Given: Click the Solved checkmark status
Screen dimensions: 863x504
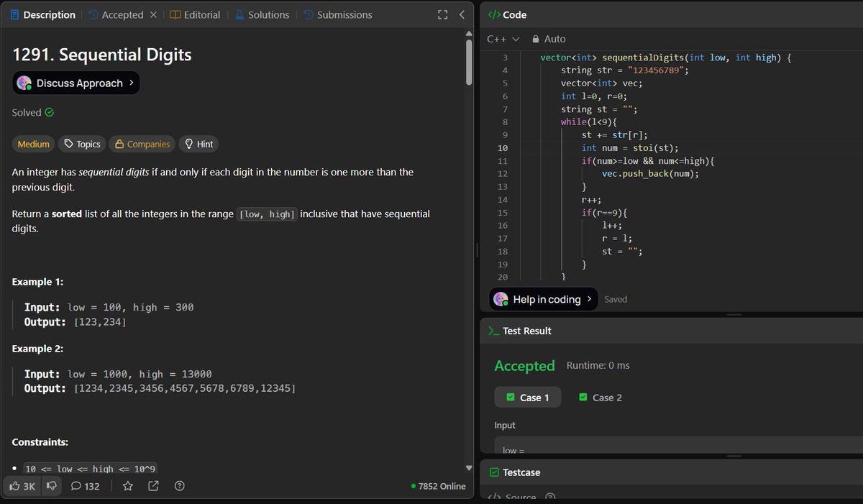Looking at the screenshot, I should [33, 112].
